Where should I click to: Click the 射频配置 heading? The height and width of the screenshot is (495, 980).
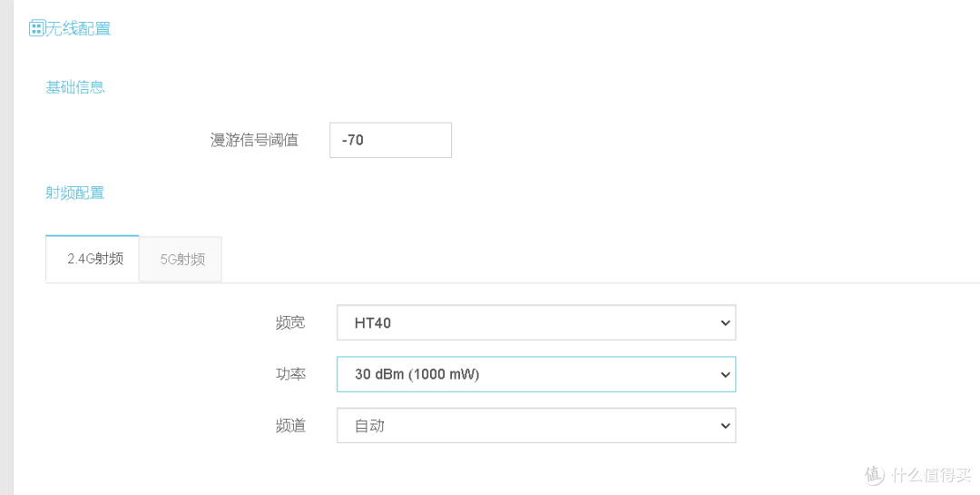[x=75, y=193]
